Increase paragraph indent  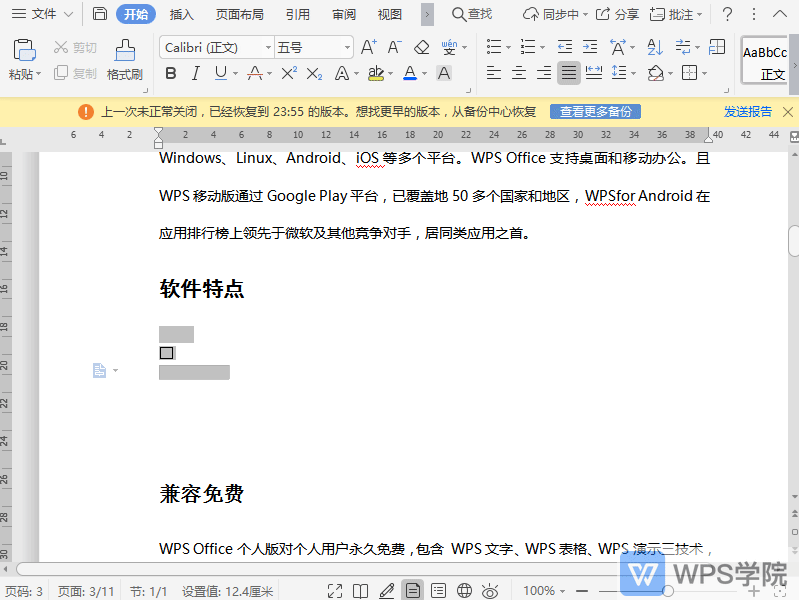pos(590,47)
